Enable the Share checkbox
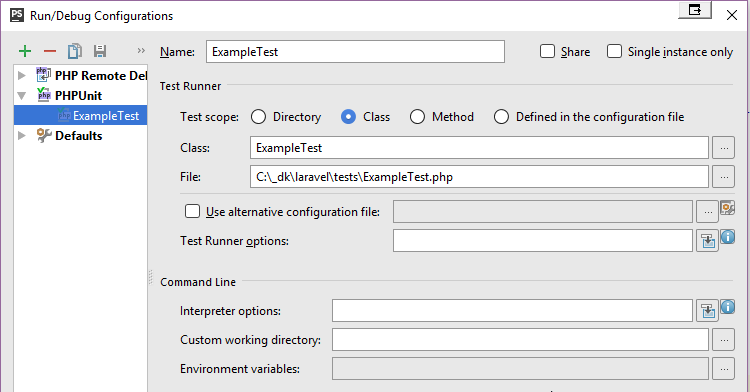 [x=547, y=51]
